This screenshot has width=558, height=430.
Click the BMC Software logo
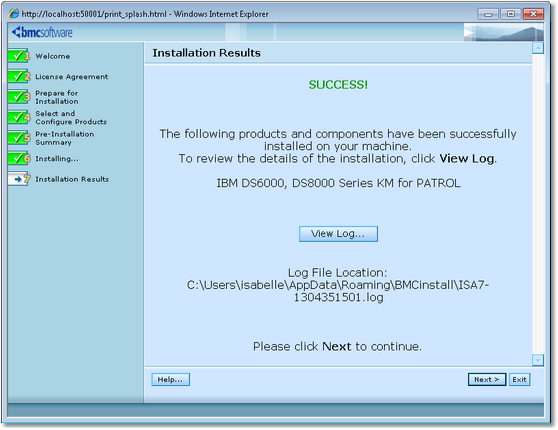(x=42, y=32)
